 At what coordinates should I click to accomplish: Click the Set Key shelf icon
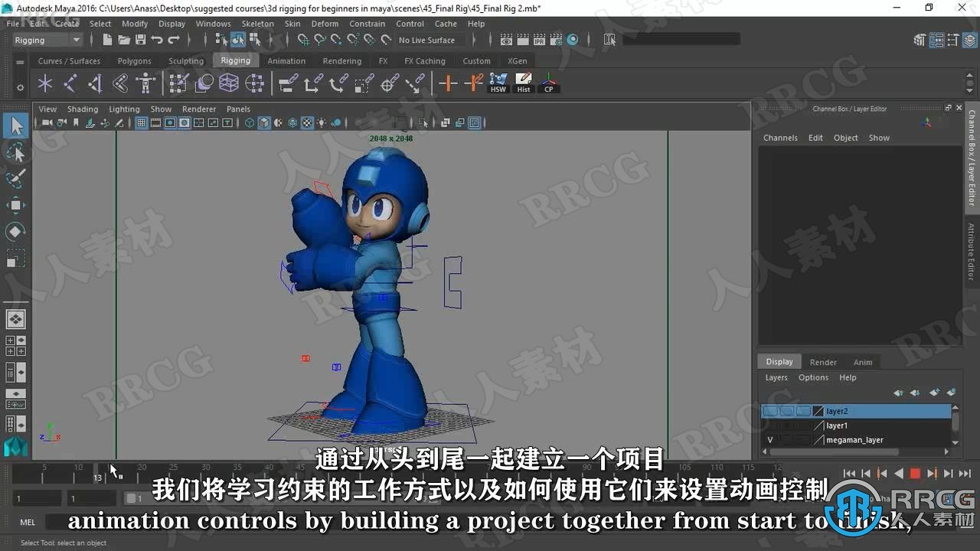pos(448,83)
